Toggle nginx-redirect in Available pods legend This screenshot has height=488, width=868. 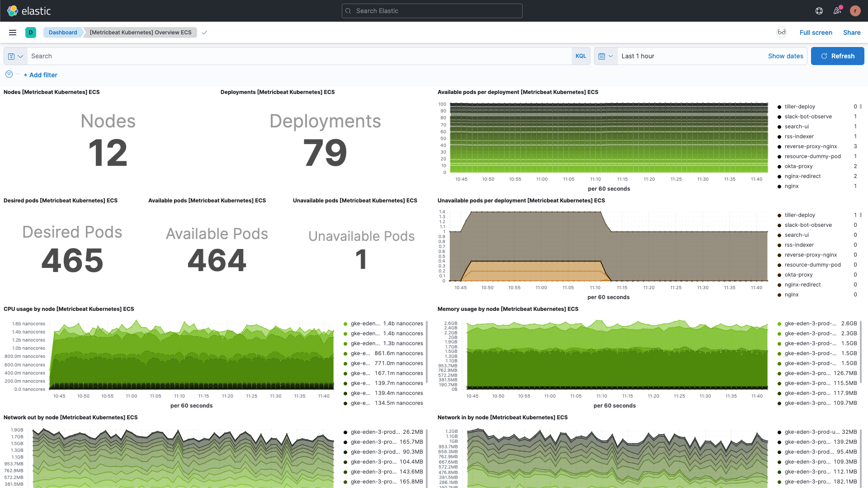click(802, 176)
